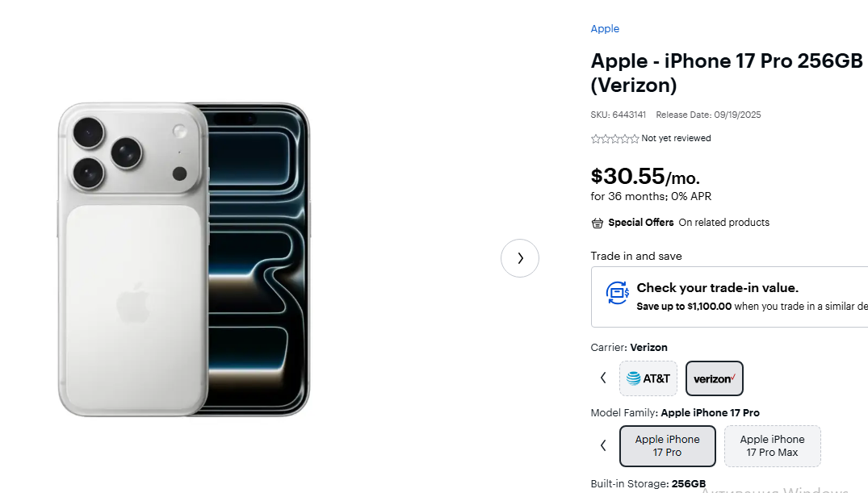The width and height of the screenshot is (868, 493).
Task: Open the Apple brand link
Action: point(604,28)
